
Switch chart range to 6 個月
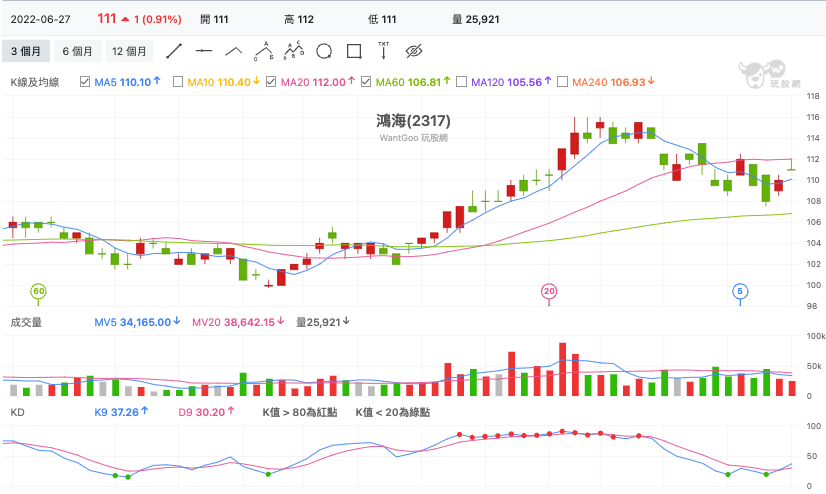[77, 51]
